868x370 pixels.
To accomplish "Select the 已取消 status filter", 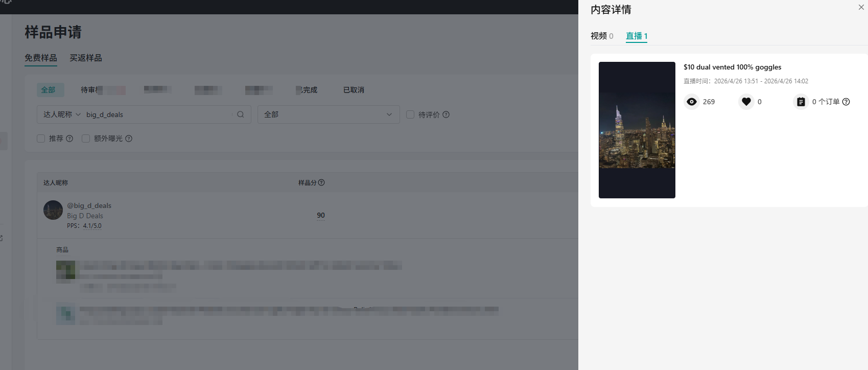I will tap(354, 90).
